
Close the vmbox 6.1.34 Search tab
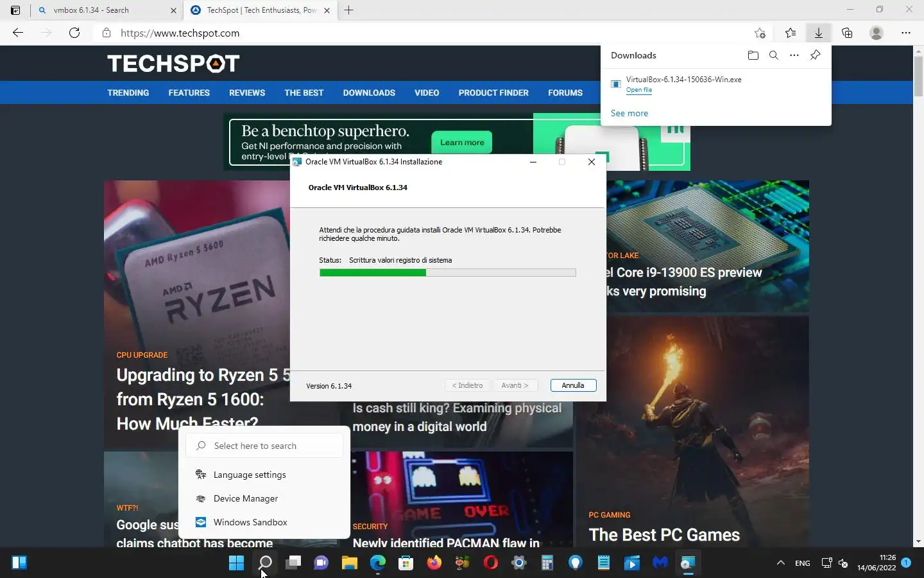[x=174, y=10]
